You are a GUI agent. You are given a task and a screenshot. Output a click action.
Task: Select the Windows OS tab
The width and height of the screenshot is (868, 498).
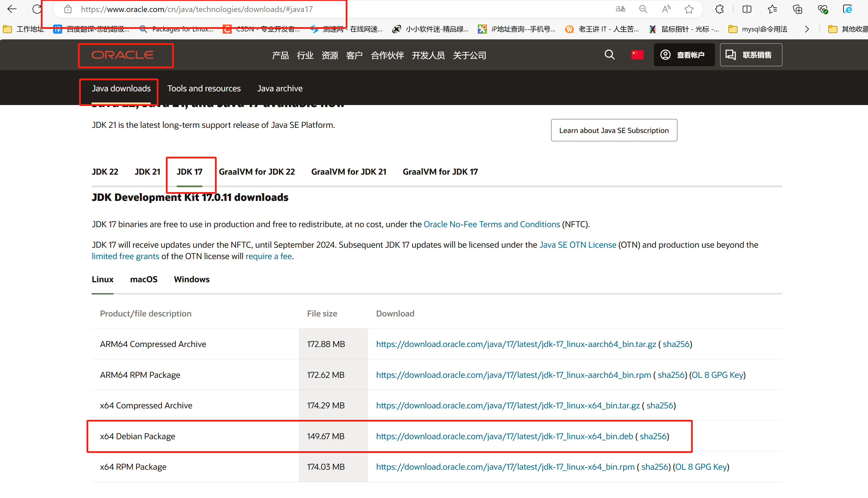(192, 279)
